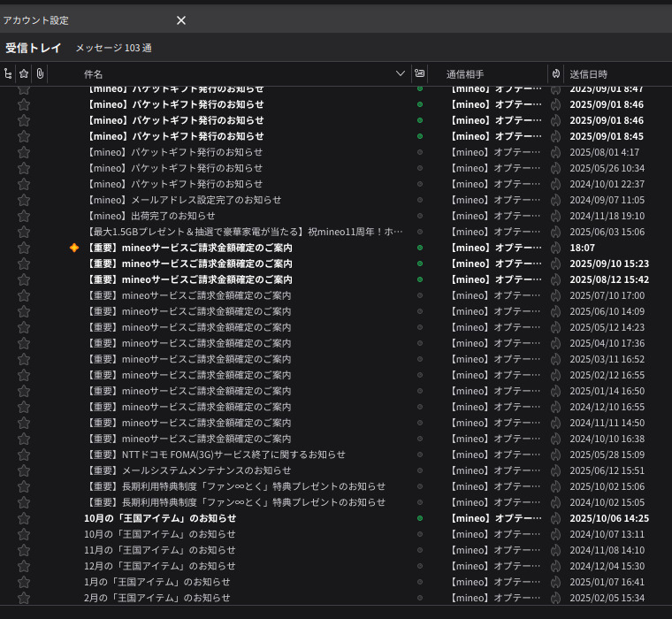
Task: Toggle read dot on 2025/08/12 15:42 message
Action: [x=419, y=279]
